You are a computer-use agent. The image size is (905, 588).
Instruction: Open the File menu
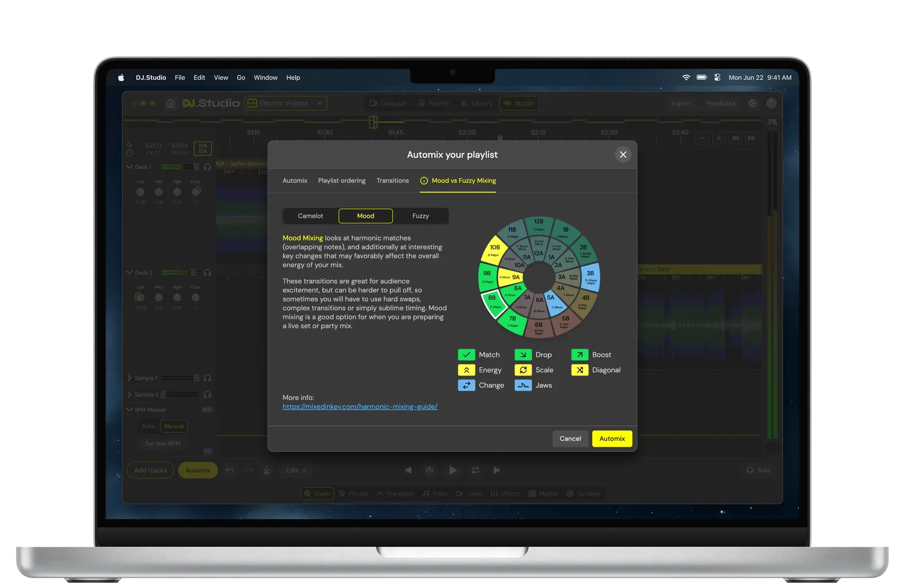pyautogui.click(x=180, y=78)
